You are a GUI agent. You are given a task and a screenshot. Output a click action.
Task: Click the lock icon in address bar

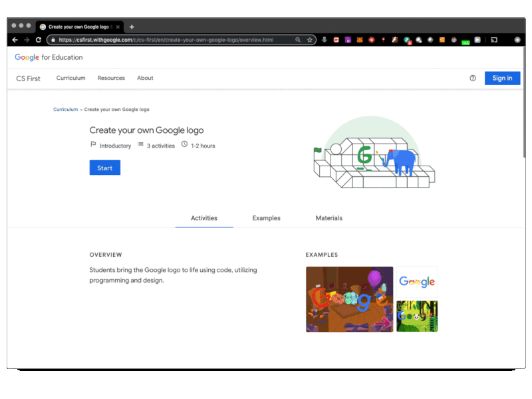[53, 40]
